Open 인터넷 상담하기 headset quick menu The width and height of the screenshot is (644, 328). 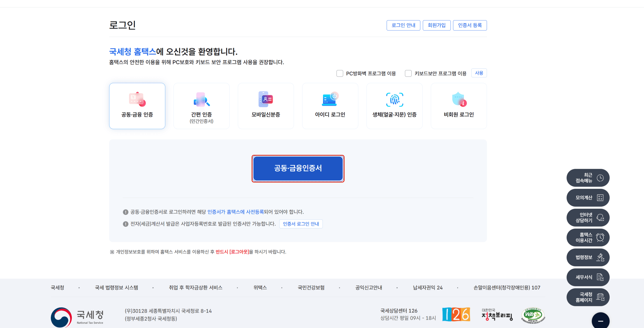click(588, 218)
